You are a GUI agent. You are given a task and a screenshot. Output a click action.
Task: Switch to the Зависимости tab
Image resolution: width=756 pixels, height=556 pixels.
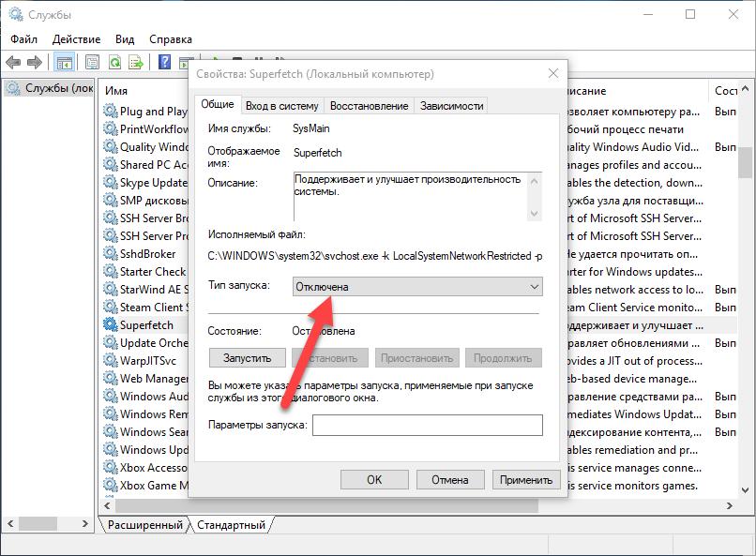tap(451, 106)
